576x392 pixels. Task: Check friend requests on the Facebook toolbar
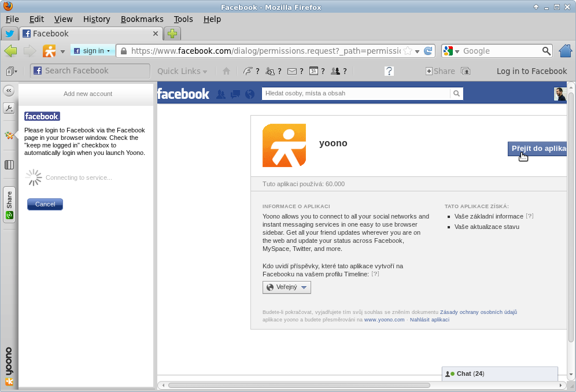(274, 71)
